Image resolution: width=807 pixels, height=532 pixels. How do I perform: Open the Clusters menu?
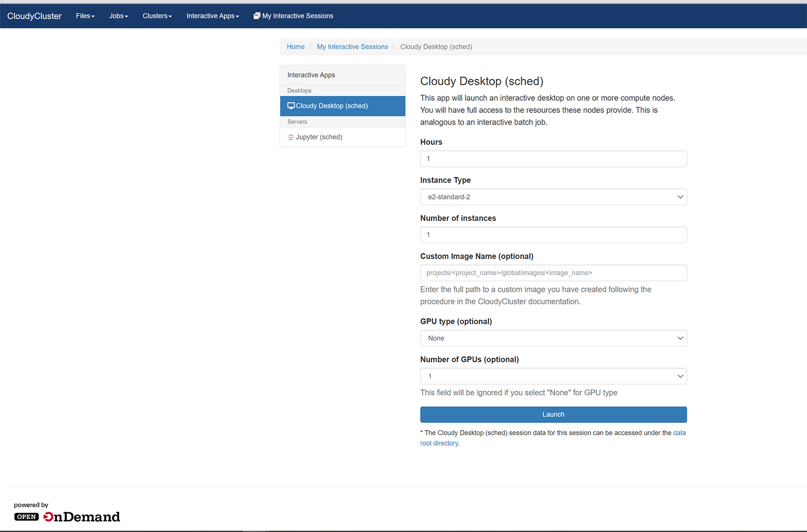point(157,16)
